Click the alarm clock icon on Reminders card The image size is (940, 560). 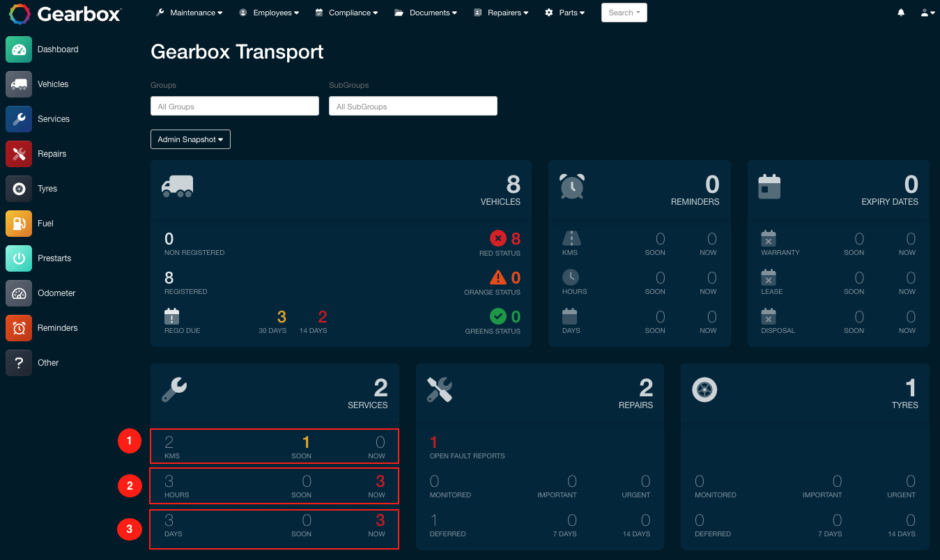point(572,187)
